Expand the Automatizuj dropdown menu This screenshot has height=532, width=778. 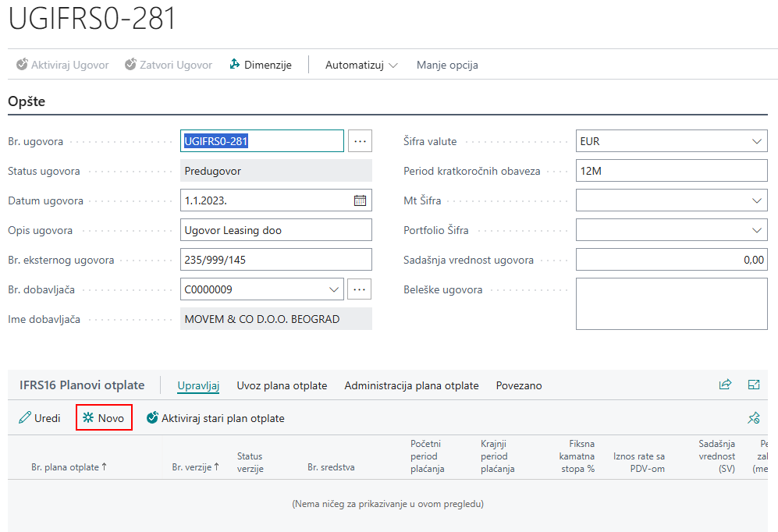click(x=361, y=65)
